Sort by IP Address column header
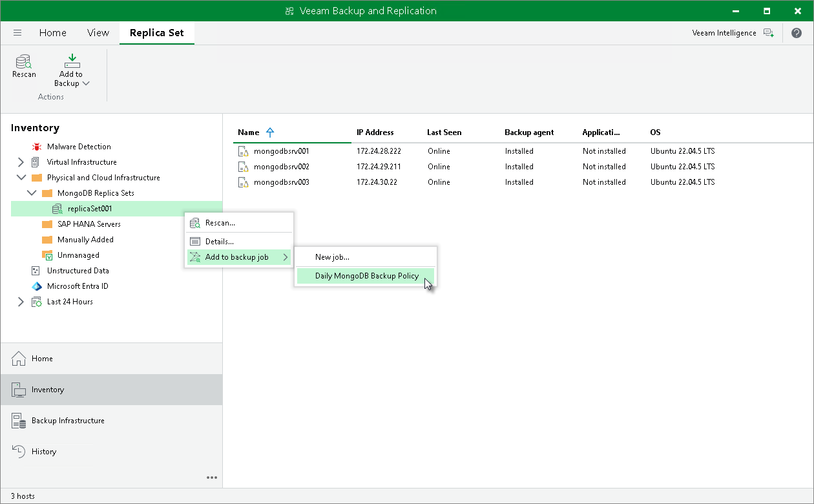The image size is (814, 504). click(x=375, y=132)
